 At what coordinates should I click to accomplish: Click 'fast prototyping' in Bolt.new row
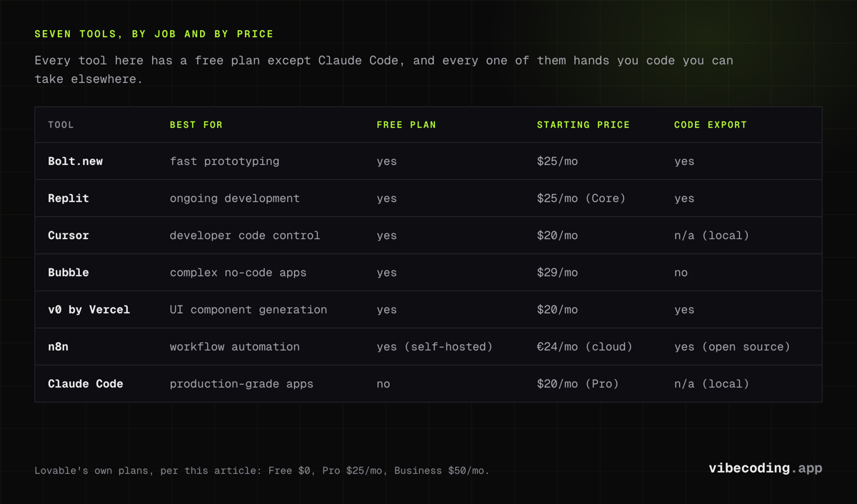point(224,161)
